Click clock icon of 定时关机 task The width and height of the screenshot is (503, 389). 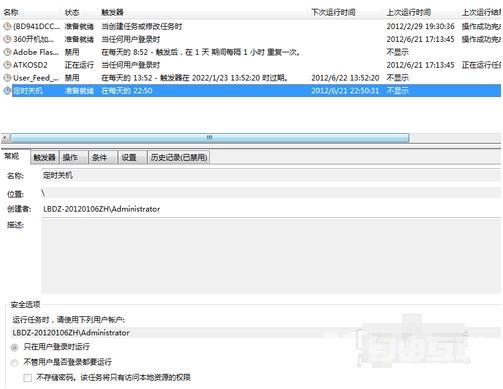[x=7, y=91]
